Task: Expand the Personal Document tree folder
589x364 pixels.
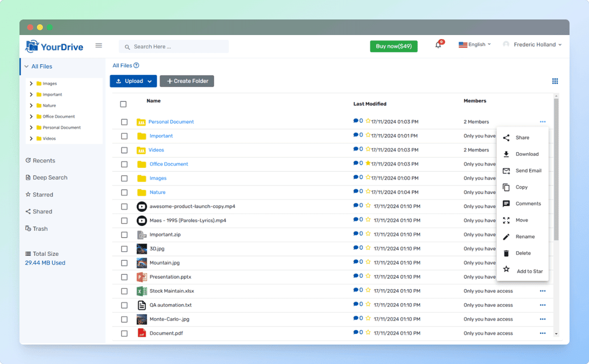Action: [x=31, y=127]
